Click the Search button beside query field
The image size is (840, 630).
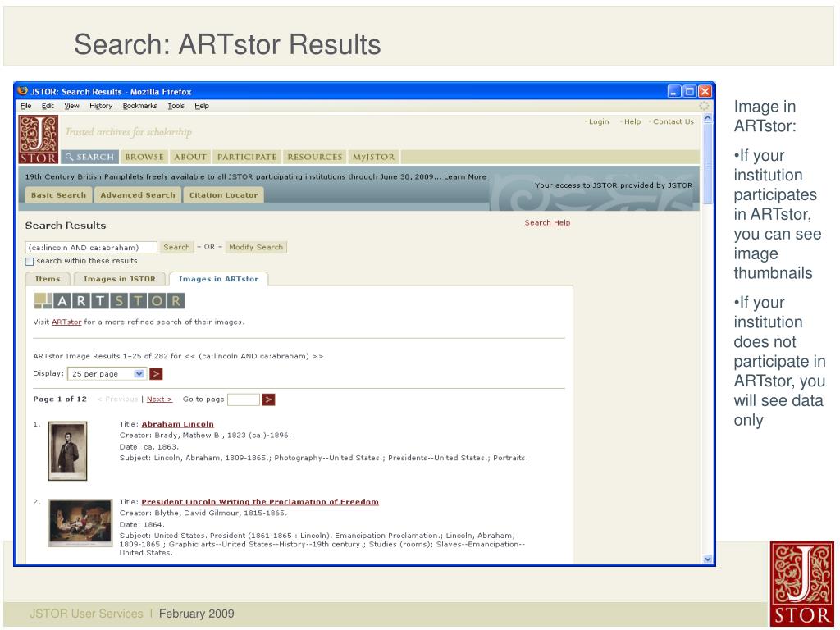pos(176,247)
